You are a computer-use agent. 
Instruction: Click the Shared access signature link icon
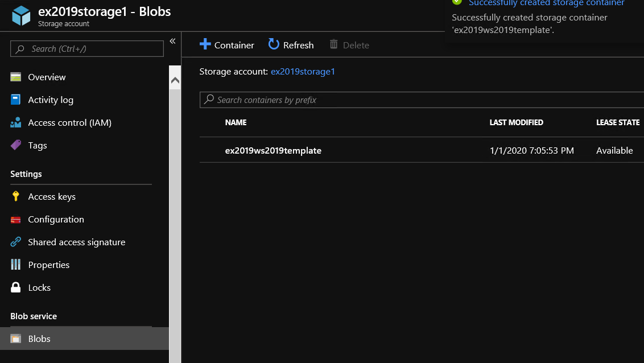click(16, 242)
